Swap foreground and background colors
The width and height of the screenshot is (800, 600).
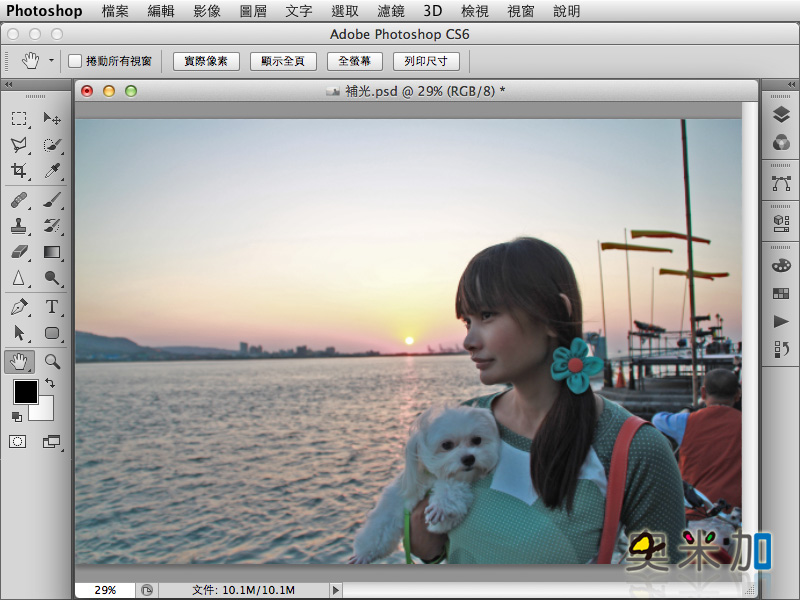(50, 383)
